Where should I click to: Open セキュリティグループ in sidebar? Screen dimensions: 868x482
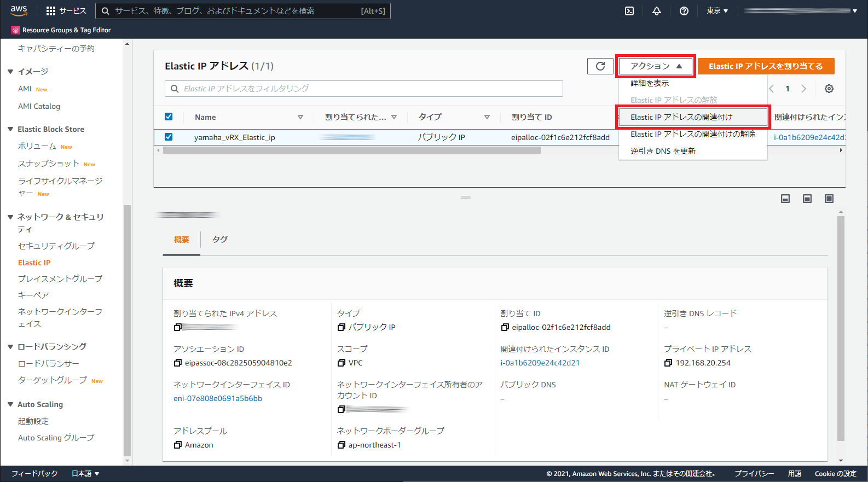point(56,246)
